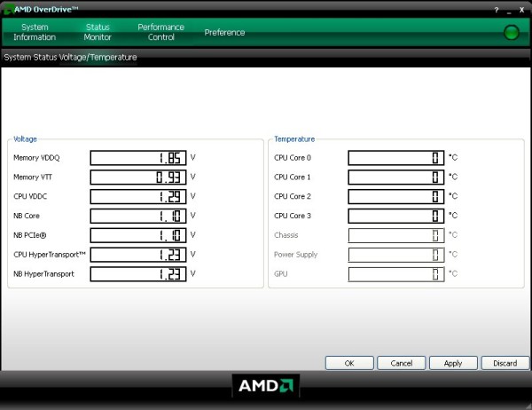Click the CPU Core 3 temperature field
The image size is (532, 410).
click(x=396, y=216)
